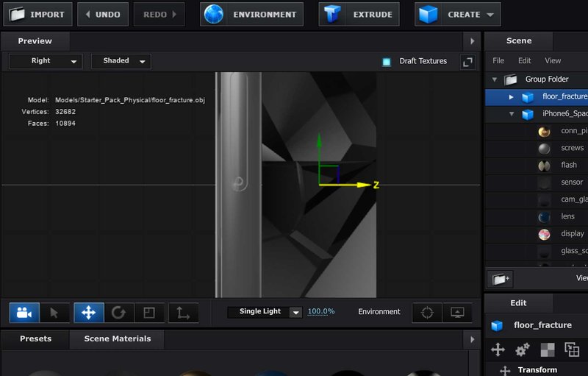Click the Extrude button
588x376 pixels.
coord(359,14)
